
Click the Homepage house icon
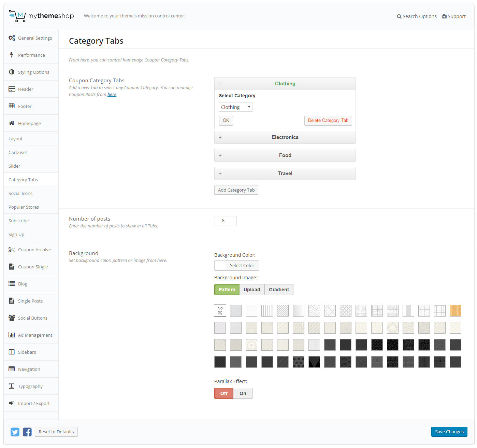(12, 123)
